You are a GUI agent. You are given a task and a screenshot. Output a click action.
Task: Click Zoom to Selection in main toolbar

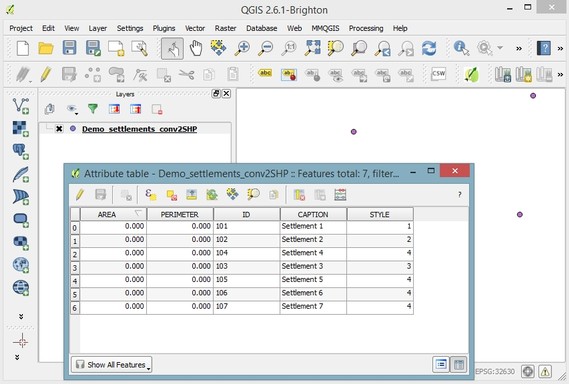336,48
